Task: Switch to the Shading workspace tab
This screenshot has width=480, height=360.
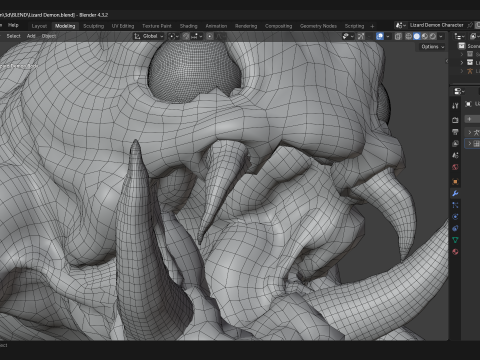Action: tap(189, 26)
